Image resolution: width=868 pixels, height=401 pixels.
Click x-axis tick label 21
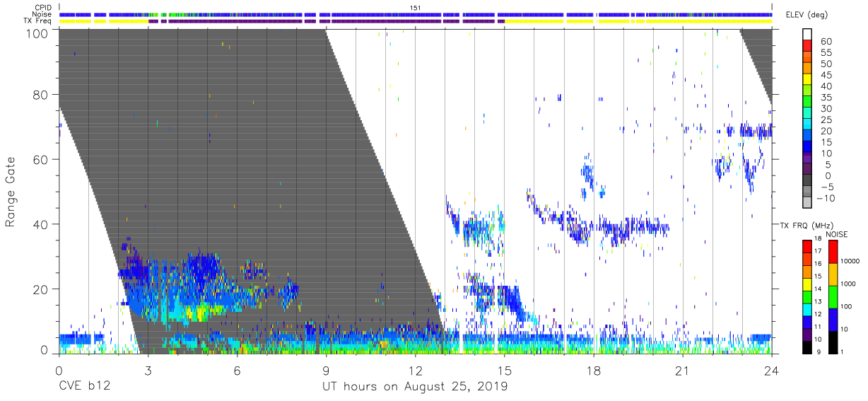click(x=683, y=371)
